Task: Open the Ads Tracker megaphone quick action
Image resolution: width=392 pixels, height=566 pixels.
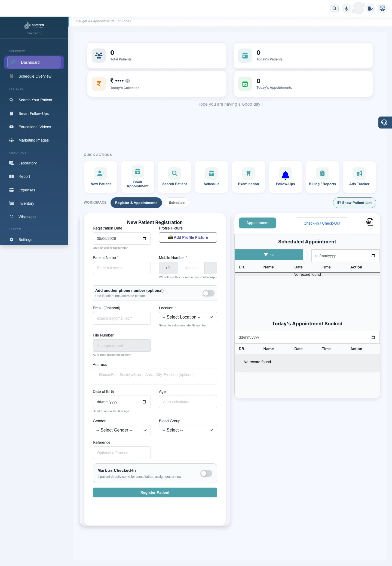Action: [359, 177]
